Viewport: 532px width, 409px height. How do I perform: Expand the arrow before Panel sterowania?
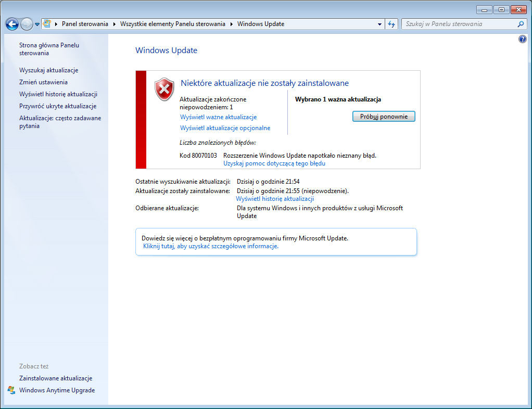click(56, 24)
